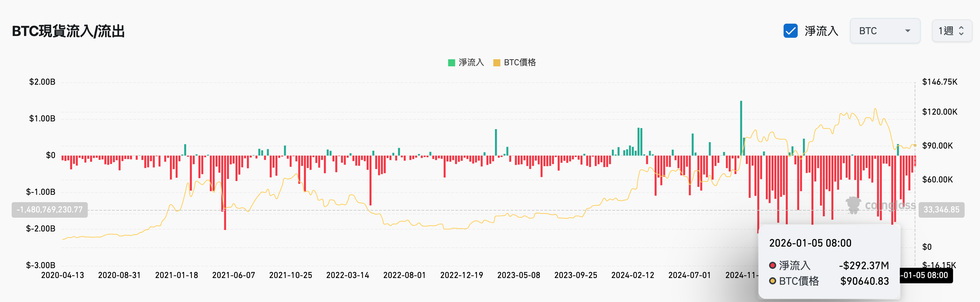Toggle the BTC價格 legend series

[514, 62]
